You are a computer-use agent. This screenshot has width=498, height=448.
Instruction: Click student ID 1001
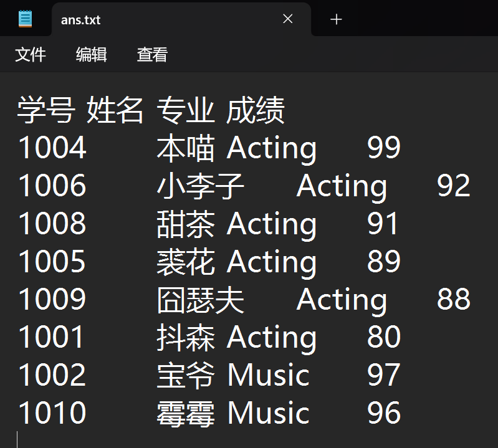point(51,336)
